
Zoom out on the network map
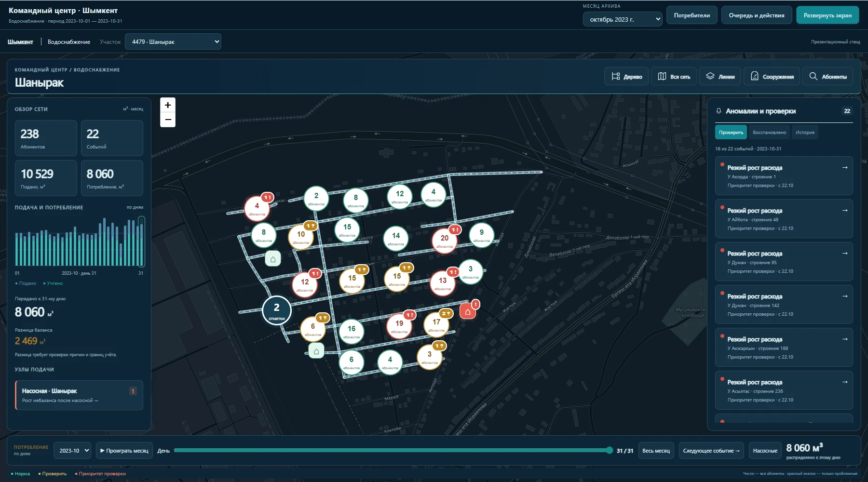[x=168, y=120]
